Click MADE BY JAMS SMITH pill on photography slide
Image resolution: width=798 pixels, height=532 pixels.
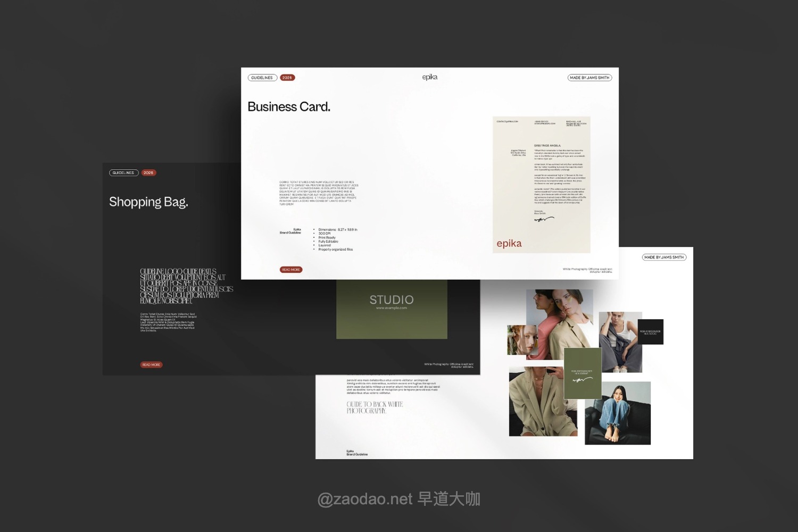tap(664, 257)
